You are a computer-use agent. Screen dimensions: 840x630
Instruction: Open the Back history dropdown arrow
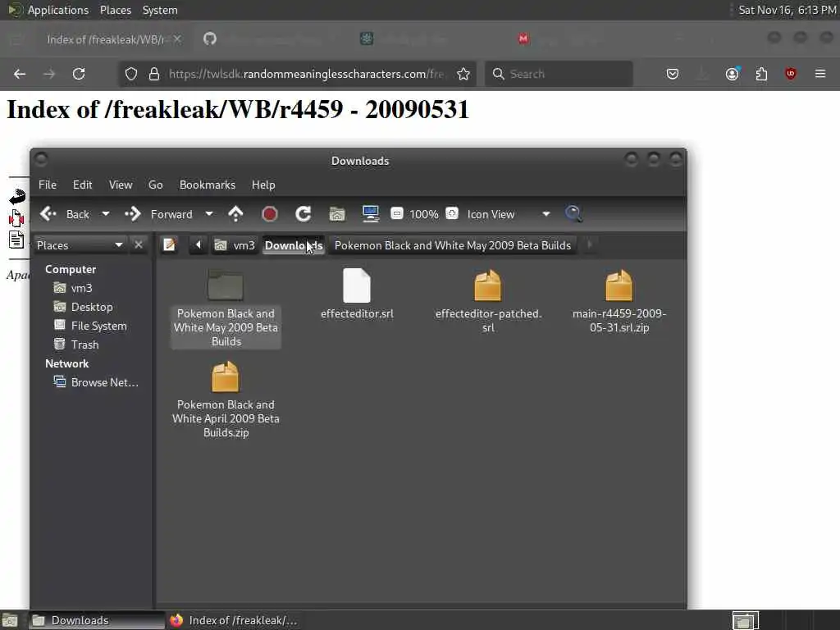(106, 214)
